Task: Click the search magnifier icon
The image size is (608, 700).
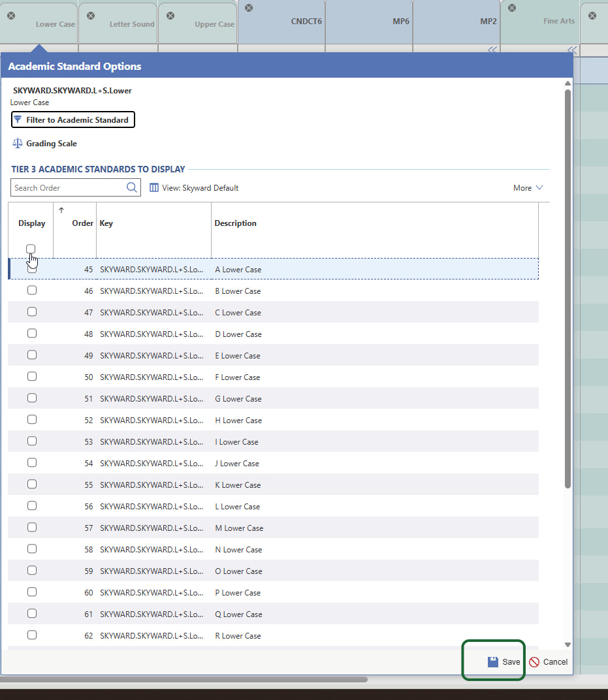Action: pyautogui.click(x=132, y=187)
